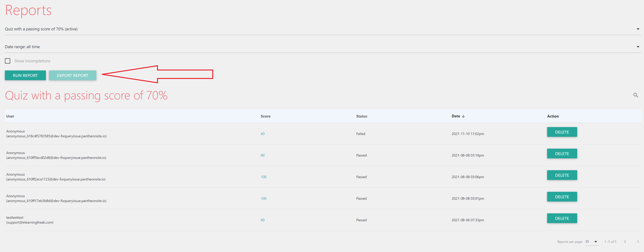Open score 80 from 03:19pm attempt

click(263, 155)
